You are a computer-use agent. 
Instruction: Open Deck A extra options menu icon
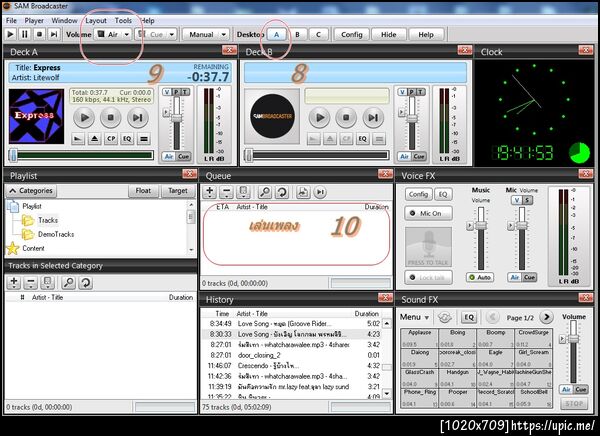144,139
